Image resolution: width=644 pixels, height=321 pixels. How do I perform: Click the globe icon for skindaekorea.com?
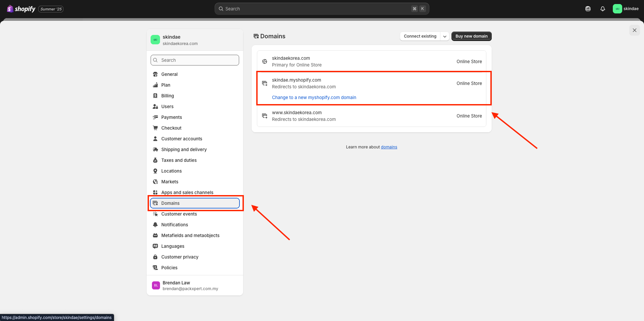pos(265,61)
